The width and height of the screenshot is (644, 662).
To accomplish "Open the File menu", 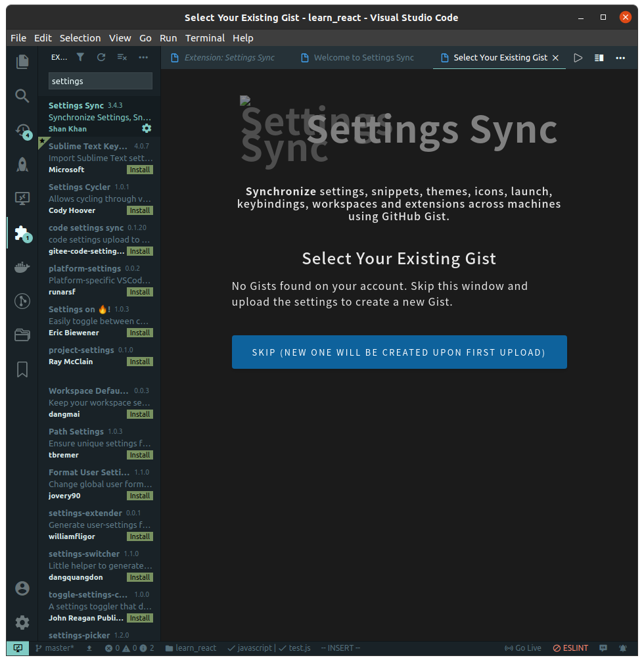I will (x=18, y=38).
